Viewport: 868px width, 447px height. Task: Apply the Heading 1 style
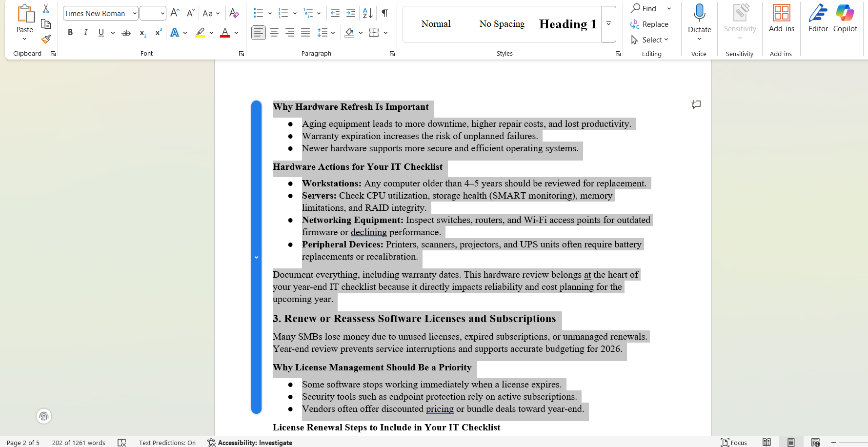pyautogui.click(x=567, y=23)
